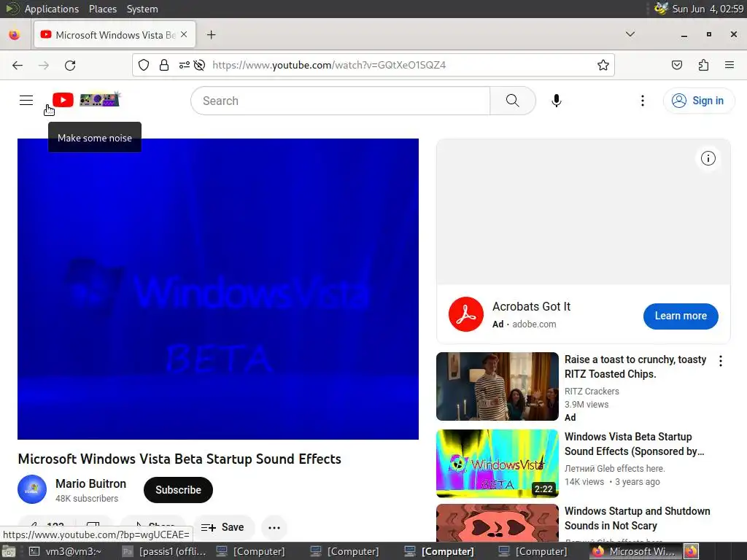Click Learn more on Adobe ad
The height and width of the screenshot is (560, 747).
pyautogui.click(x=681, y=316)
